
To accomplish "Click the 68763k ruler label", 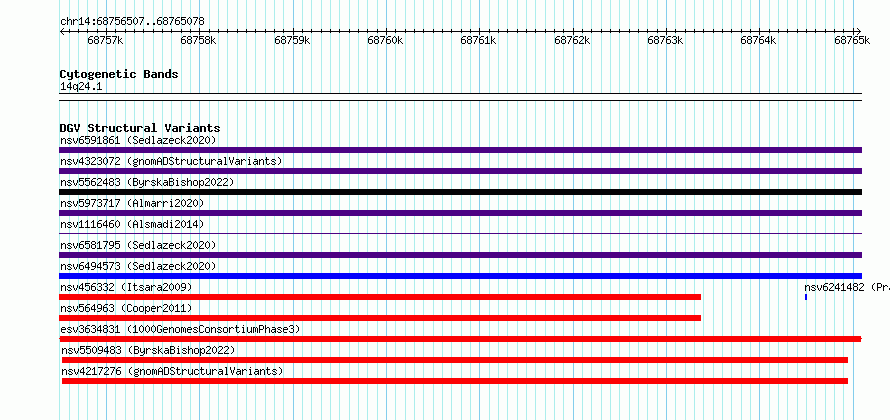I will (665, 40).
